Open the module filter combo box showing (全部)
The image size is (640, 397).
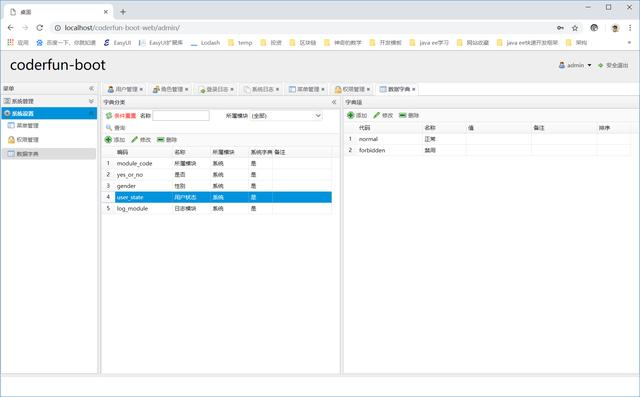click(x=287, y=116)
